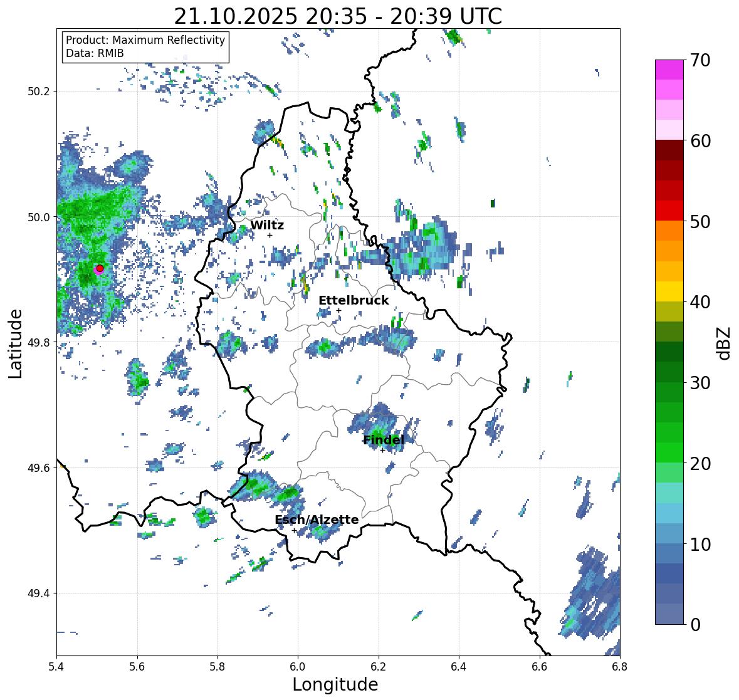
Task: Click the 49.4 latitude tick label
Action: (39, 593)
